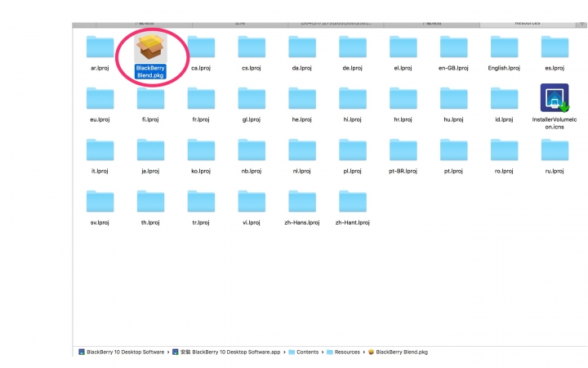Image resolution: width=588 pixels, height=368 pixels.
Task: Select the pt.lproj folder
Action: (453, 150)
